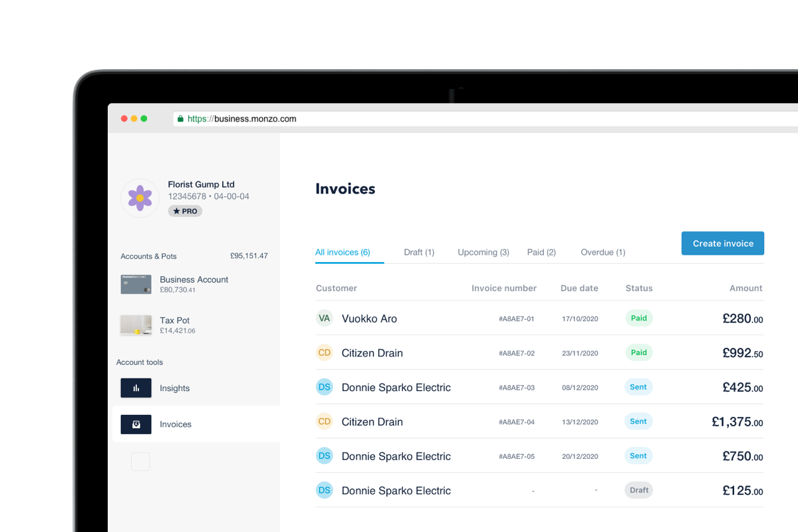
Task: Click the Sent badge on invoice #A8AE7-03
Action: (638, 386)
